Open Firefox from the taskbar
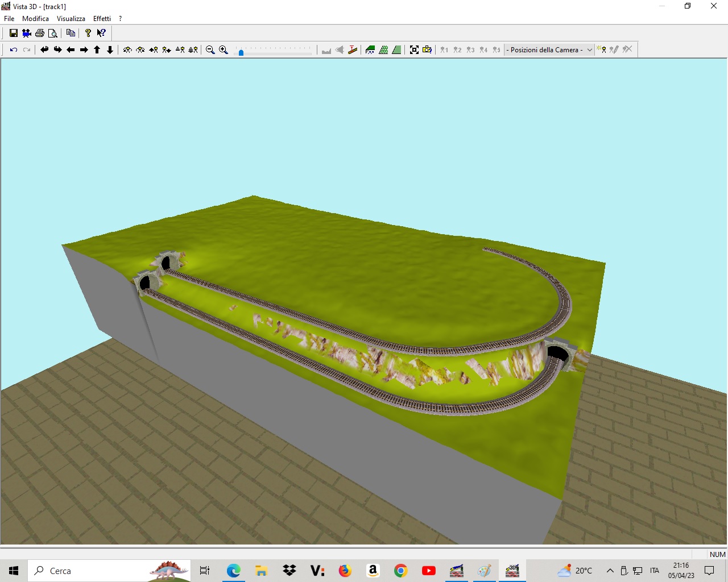This screenshot has width=728, height=582. (345, 571)
